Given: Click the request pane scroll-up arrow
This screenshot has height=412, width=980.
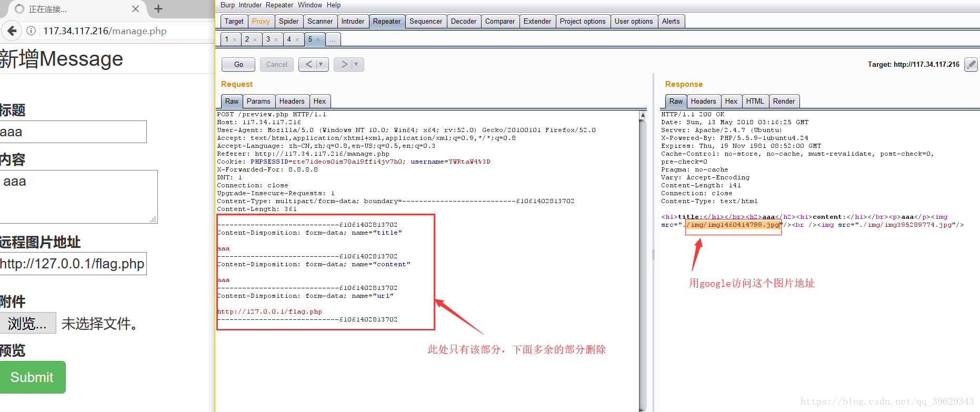Looking at the screenshot, I should (643, 115).
